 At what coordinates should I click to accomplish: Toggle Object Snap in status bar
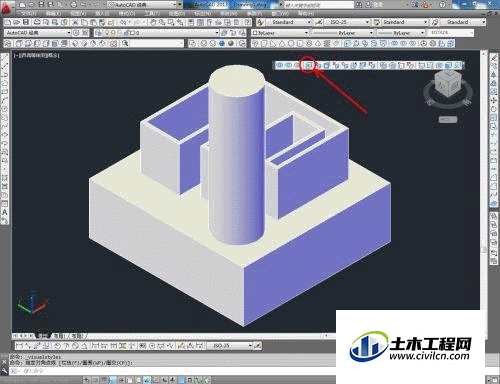(x=130, y=380)
